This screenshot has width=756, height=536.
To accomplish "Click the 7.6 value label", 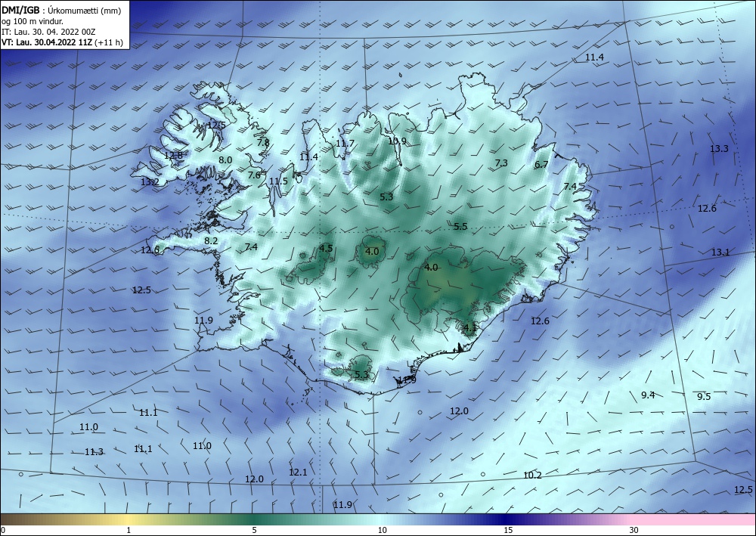I will 254,175.
